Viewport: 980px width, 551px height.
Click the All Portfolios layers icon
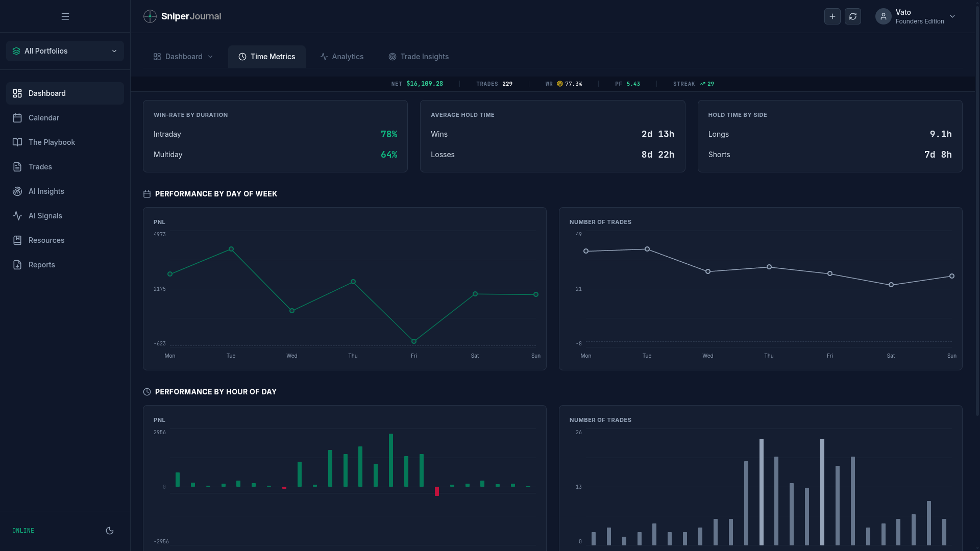(x=16, y=51)
